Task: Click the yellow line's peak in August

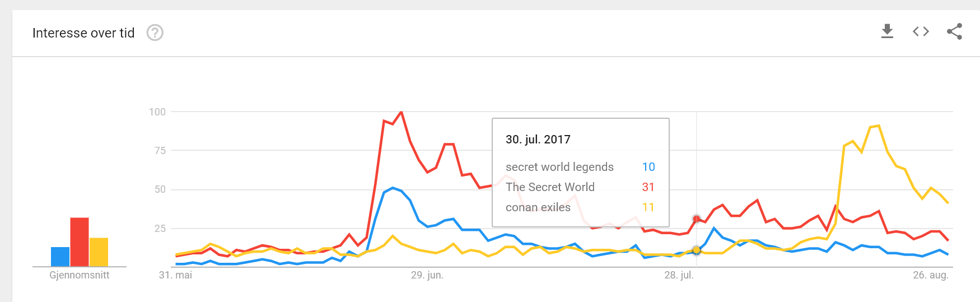Action: [879, 126]
